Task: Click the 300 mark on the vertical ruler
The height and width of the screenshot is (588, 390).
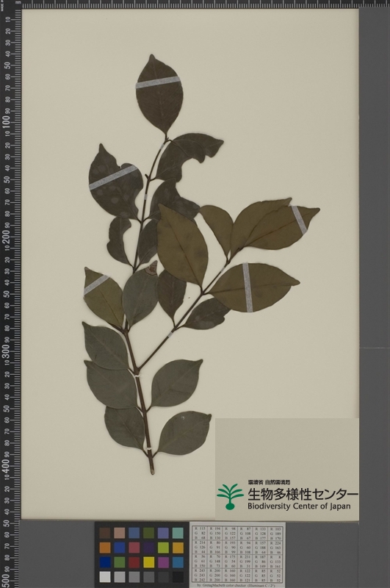Action: tap(7, 350)
